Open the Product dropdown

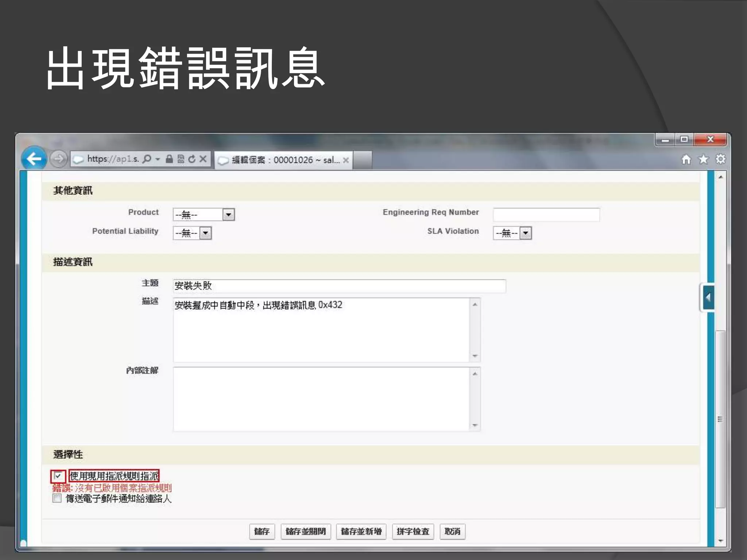pyautogui.click(x=204, y=214)
